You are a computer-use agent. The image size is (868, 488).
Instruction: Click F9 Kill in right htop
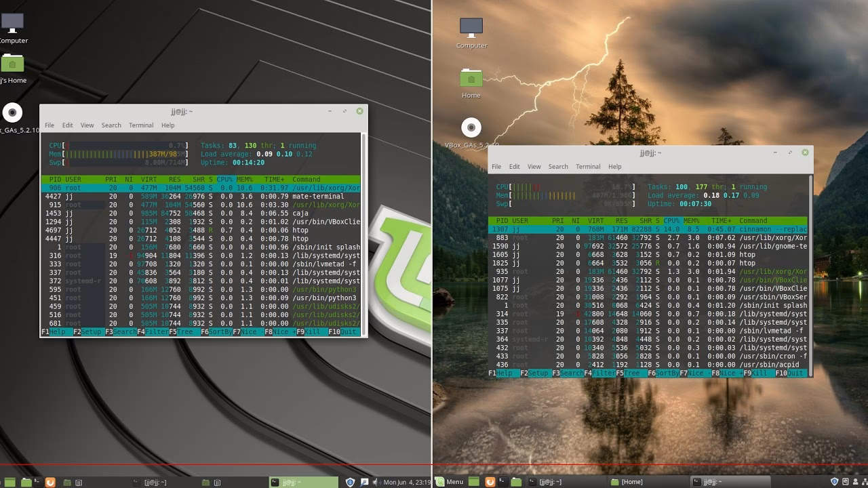(x=759, y=373)
